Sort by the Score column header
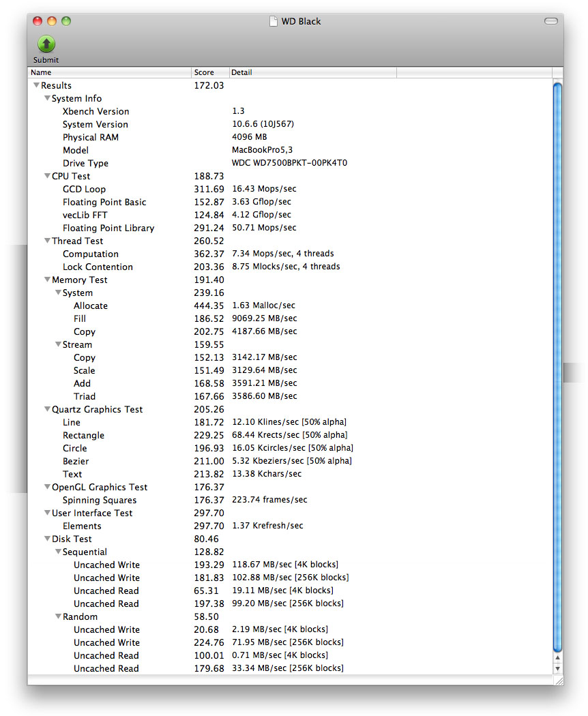 click(x=209, y=72)
